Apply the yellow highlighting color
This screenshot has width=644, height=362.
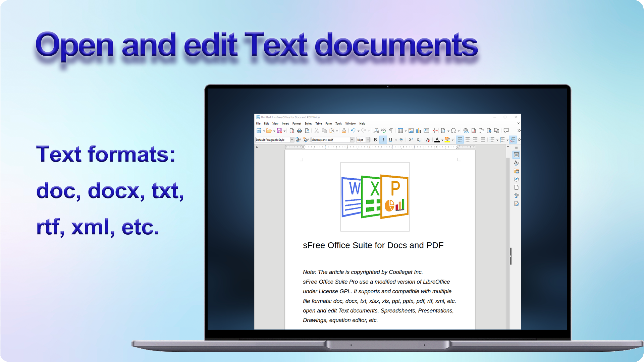coord(447,140)
